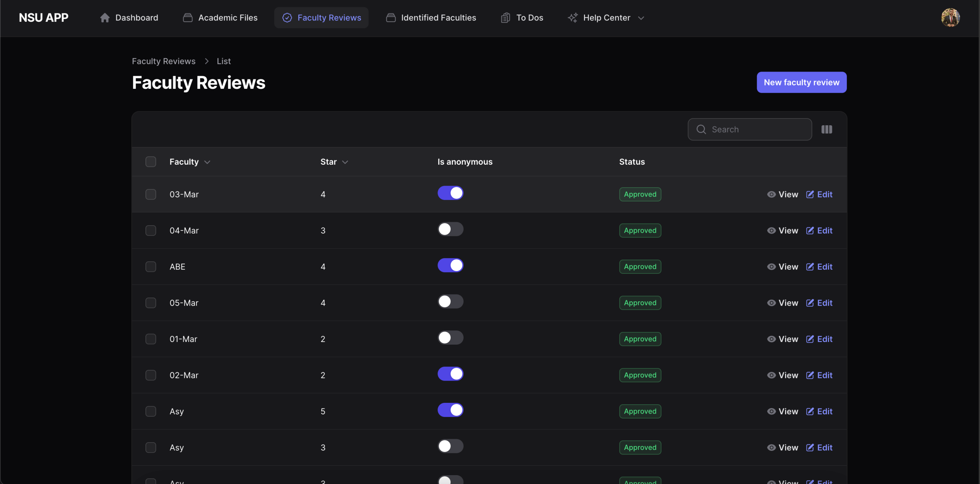Screen dimensions: 980x484
Task: Click the Academic Files folder icon
Action: [188, 18]
